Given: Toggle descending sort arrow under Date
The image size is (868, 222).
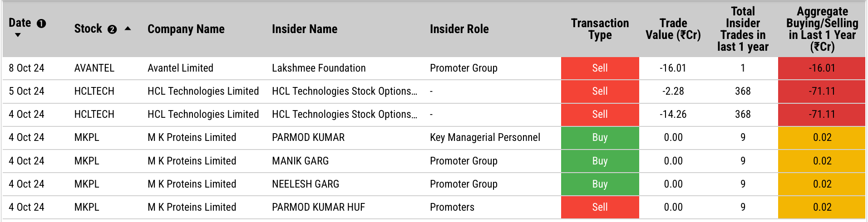Looking at the screenshot, I should (x=18, y=35).
